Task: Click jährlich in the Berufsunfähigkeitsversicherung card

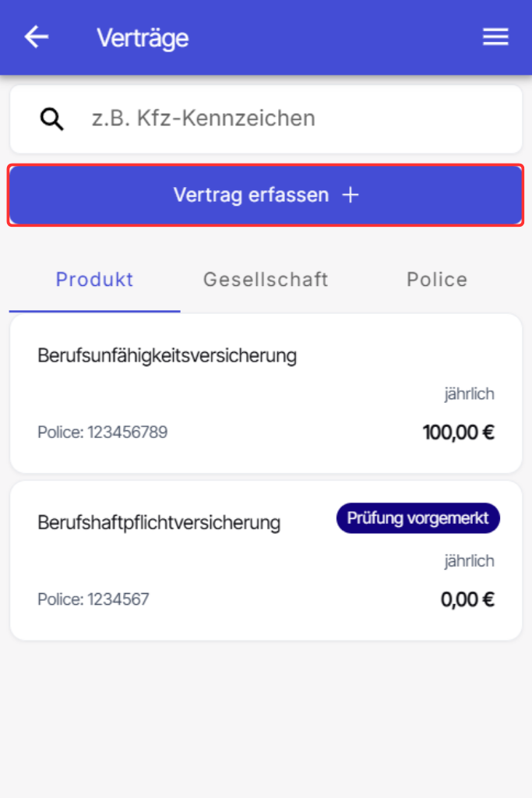Action: point(469,394)
